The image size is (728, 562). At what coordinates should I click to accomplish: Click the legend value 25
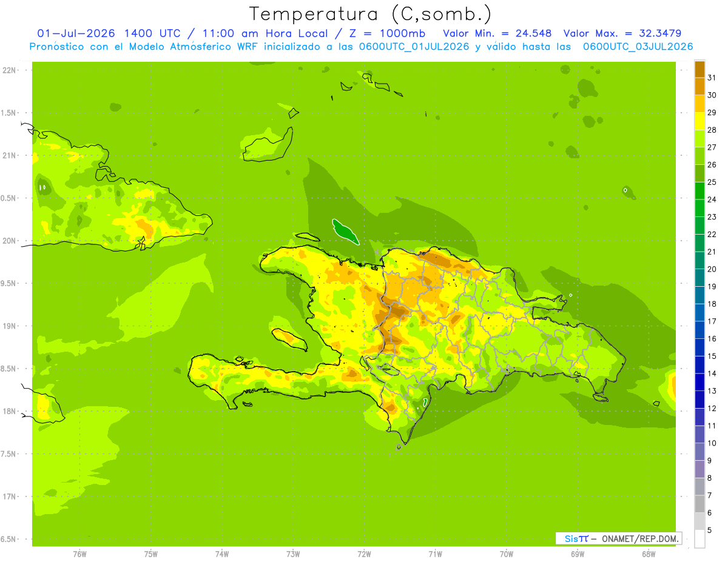pos(712,182)
